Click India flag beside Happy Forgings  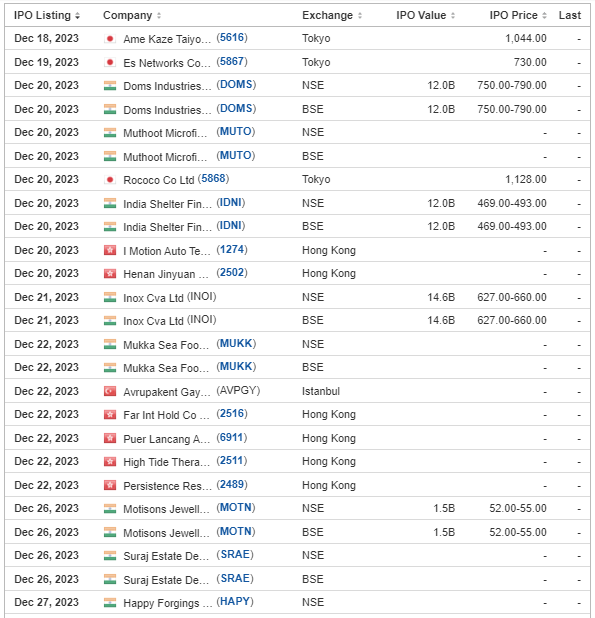point(110,603)
